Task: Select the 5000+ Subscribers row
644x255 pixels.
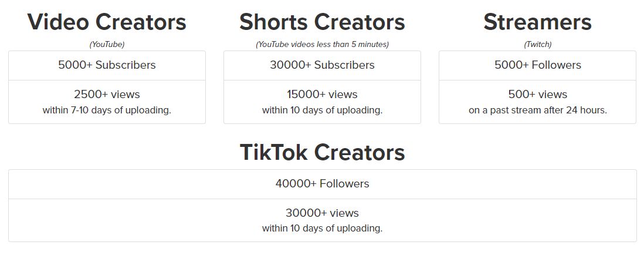Action: pos(107,65)
